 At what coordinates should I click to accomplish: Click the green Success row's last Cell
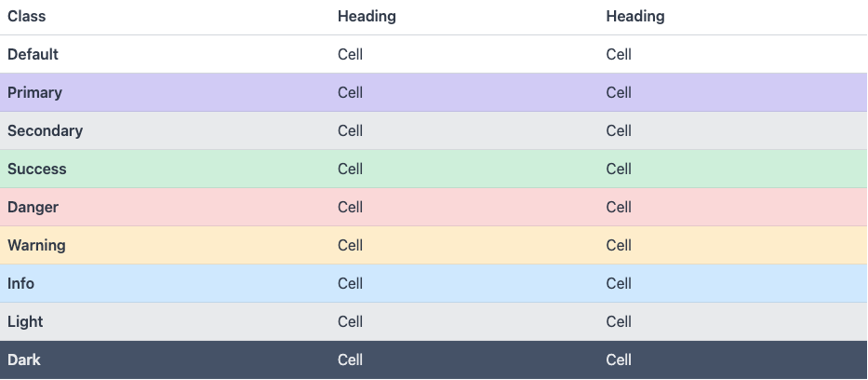[619, 169]
